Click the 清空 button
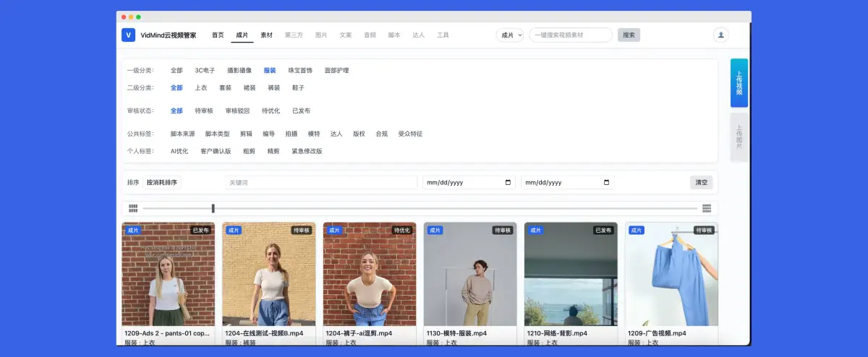Image resolution: width=868 pixels, height=357 pixels. [701, 182]
